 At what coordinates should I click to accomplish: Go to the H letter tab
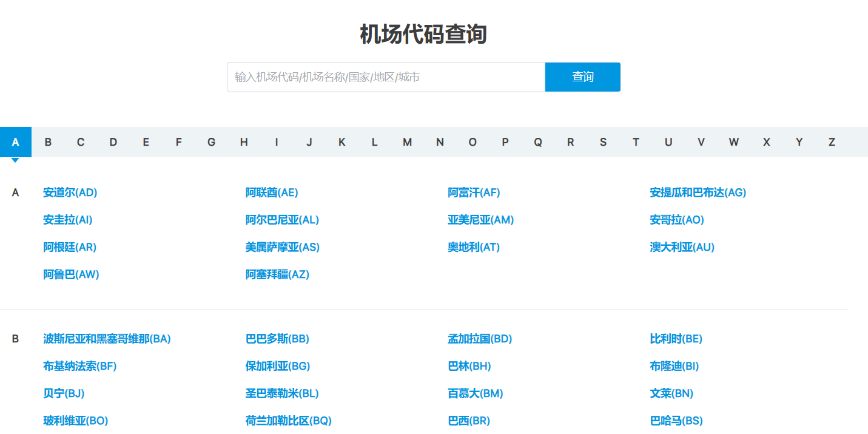[244, 142]
